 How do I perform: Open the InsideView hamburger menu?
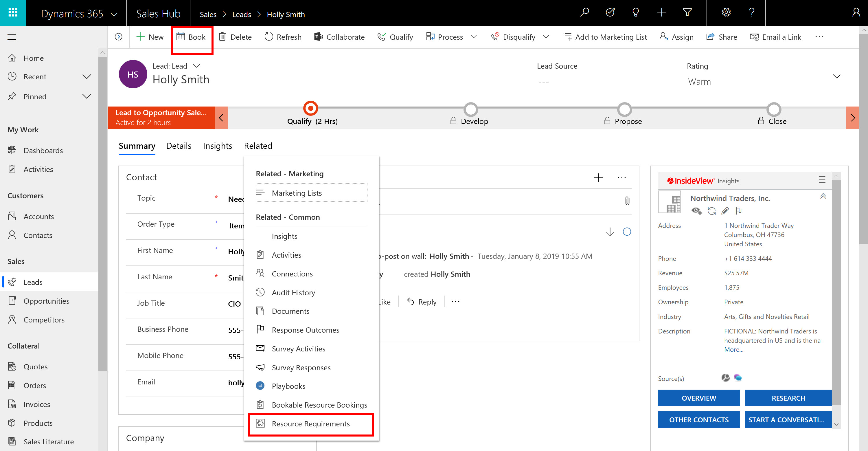pos(822,180)
